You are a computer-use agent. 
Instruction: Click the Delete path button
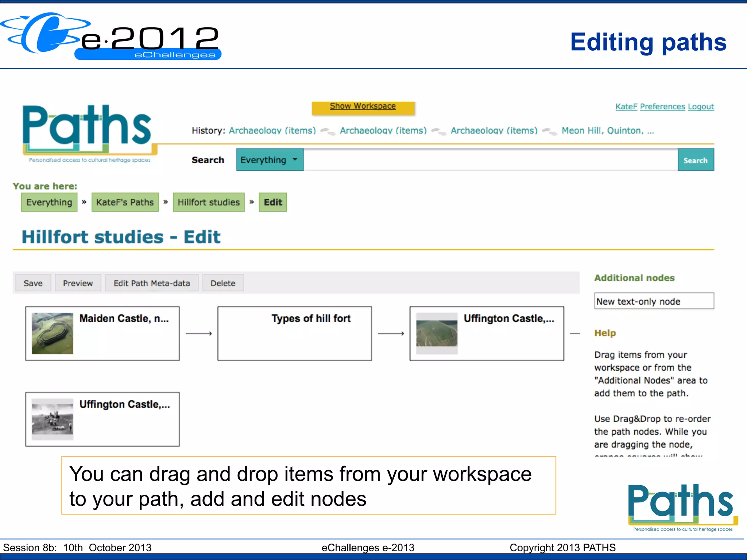(223, 283)
